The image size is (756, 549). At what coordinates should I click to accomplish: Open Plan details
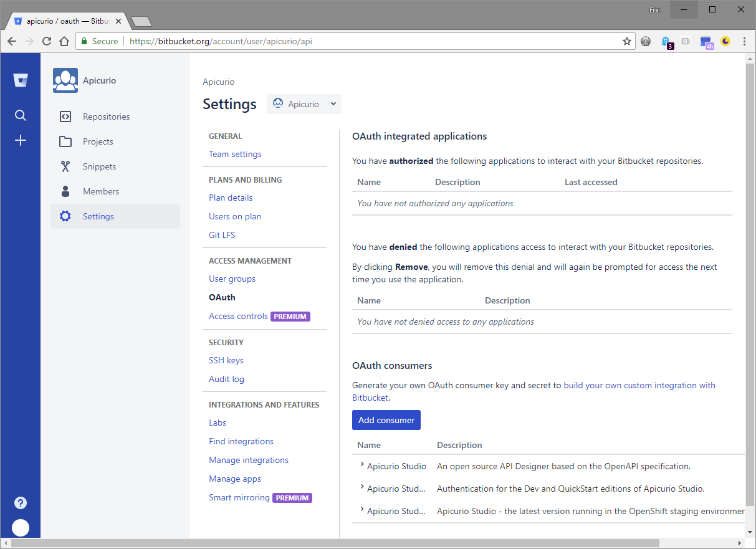click(x=231, y=198)
